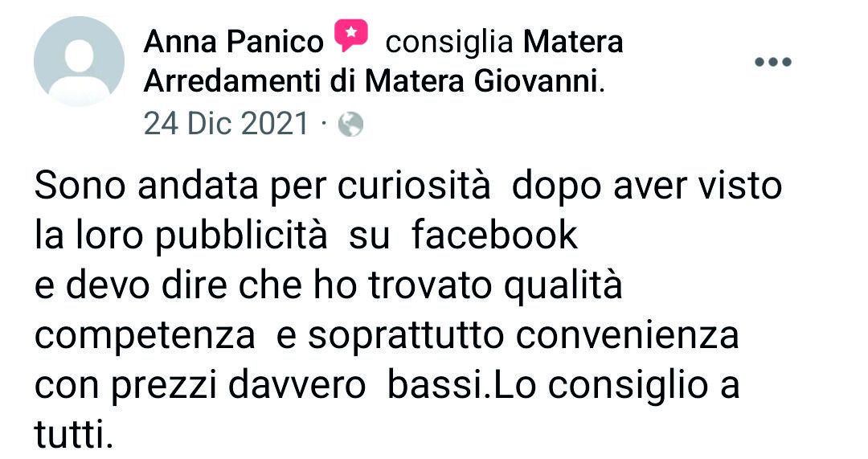Open Anna Panico's default avatar picture
The width and height of the screenshot is (868, 459).
[79, 61]
